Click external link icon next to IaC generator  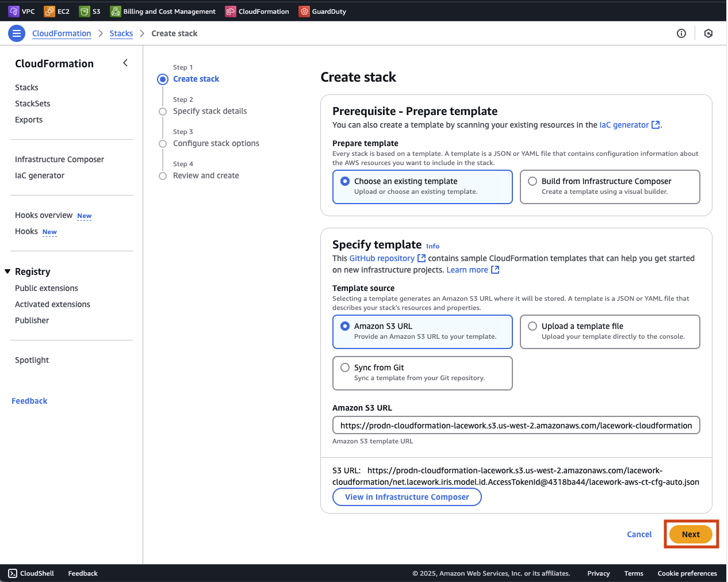(x=656, y=125)
